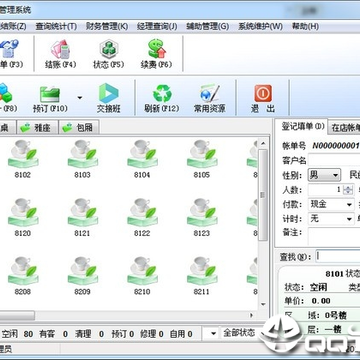Open the 状态 (F5) status tool
360x360 pixels.
[x=108, y=54]
